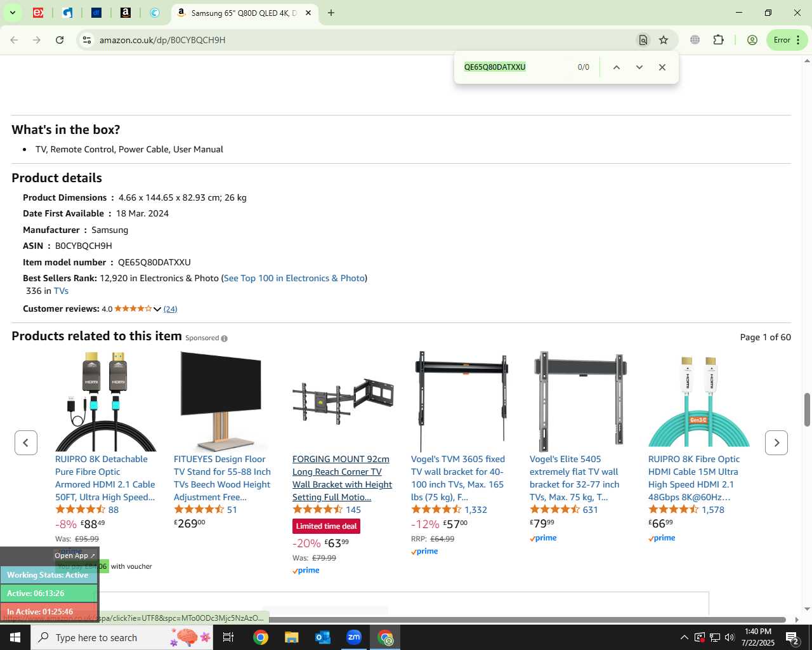812x650 pixels.
Task: Click the find-in-page icon in address bar
Action: pos(643,40)
